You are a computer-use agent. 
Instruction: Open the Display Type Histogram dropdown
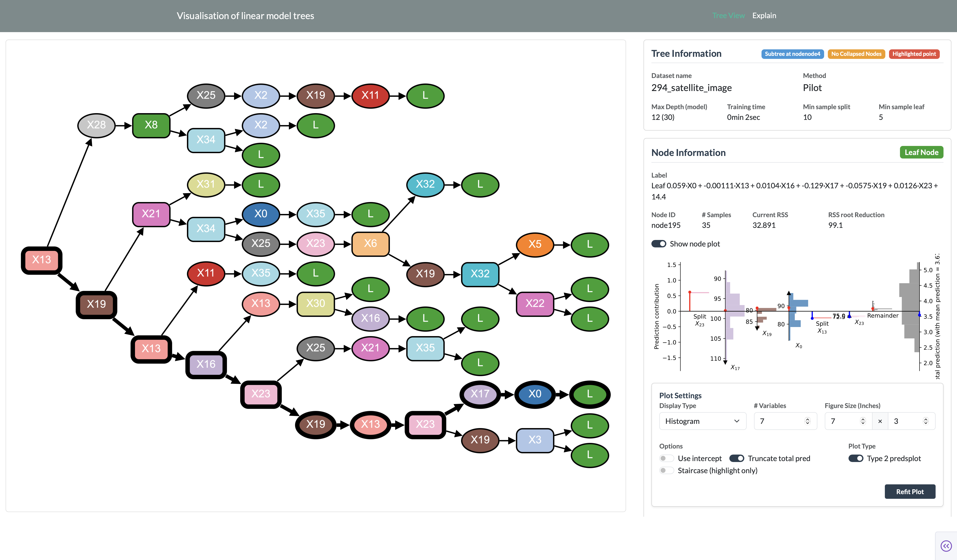[703, 421]
